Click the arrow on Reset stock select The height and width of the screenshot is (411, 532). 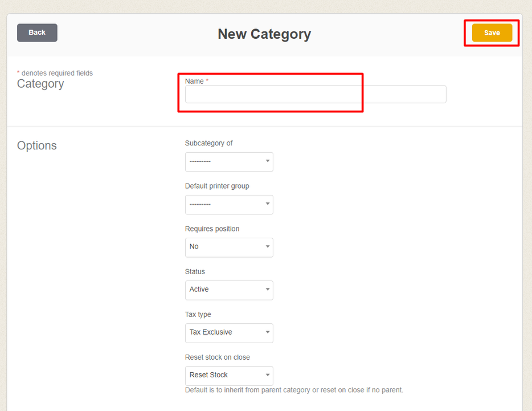pos(267,375)
